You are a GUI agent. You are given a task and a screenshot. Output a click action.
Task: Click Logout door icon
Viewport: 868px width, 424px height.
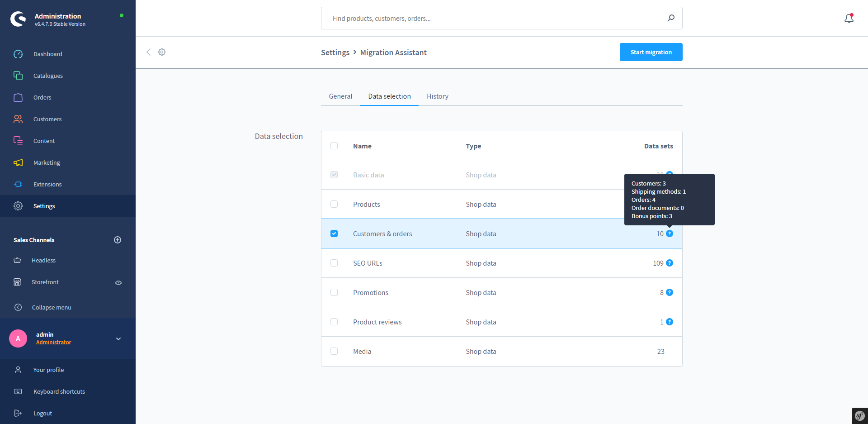point(18,413)
